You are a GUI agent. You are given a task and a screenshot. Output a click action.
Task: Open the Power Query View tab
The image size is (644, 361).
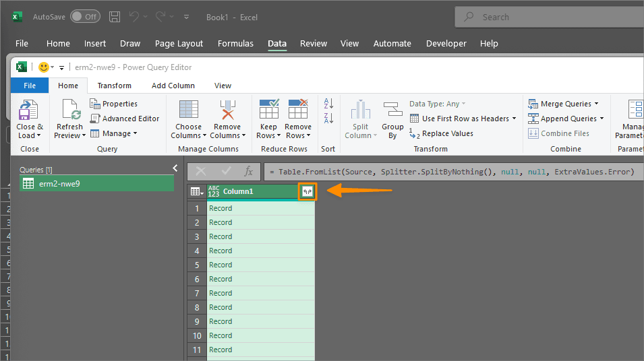click(x=223, y=86)
